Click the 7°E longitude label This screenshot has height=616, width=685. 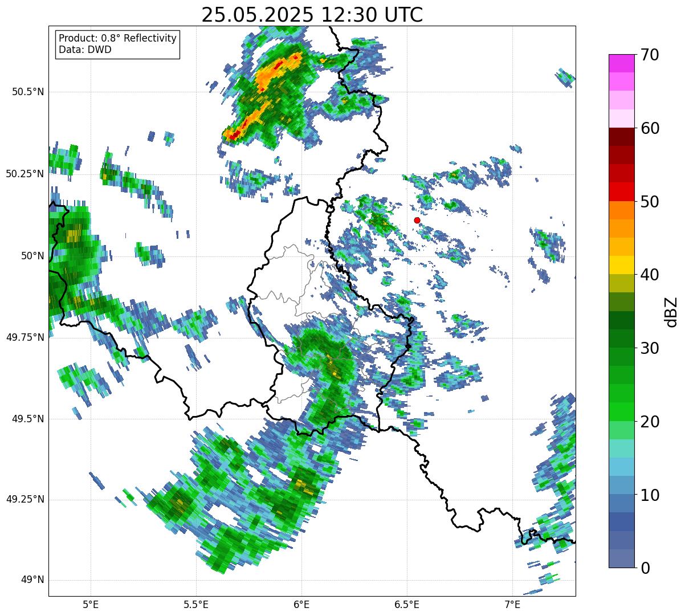coord(512,605)
